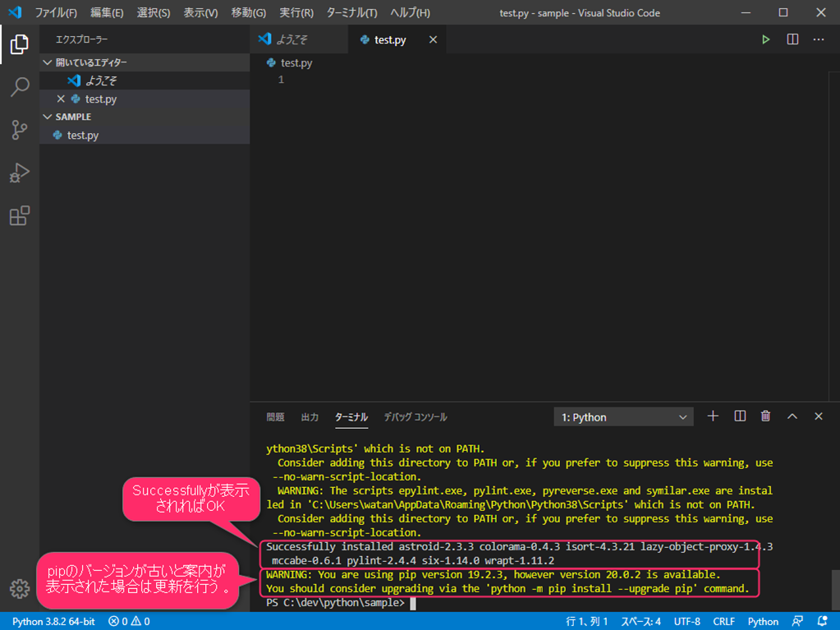Screen dimensions: 840x630
Task: Select the test.py editor tab
Action: click(397, 39)
